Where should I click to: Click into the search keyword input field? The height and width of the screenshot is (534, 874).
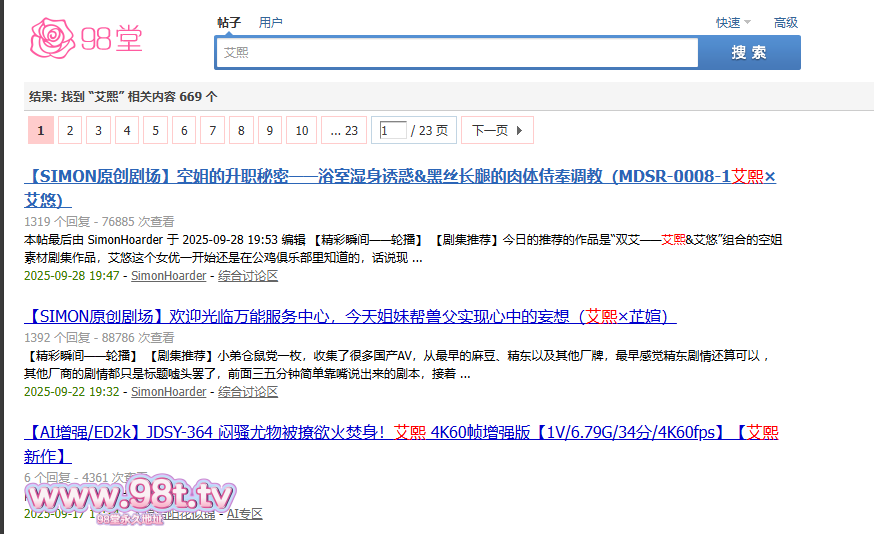(x=456, y=52)
